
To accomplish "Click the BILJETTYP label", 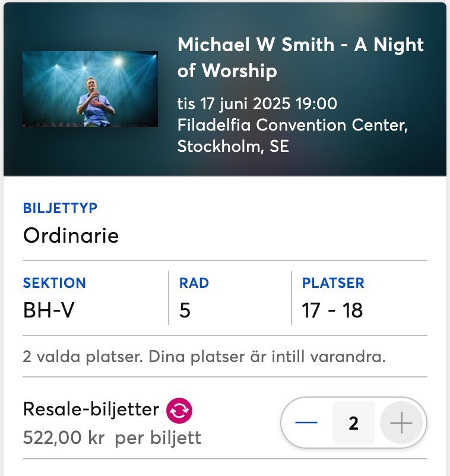I will (x=60, y=208).
